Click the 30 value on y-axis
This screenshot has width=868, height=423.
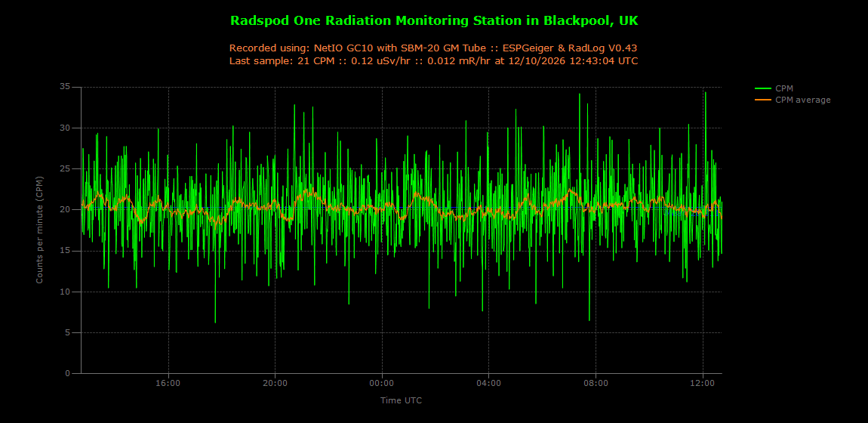tap(66, 128)
